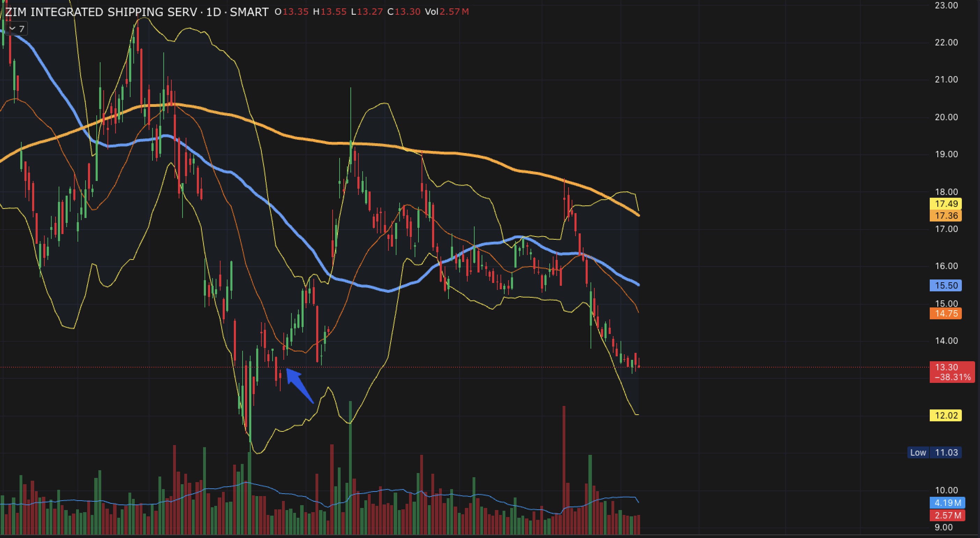Click the 23.00 price scale level
This screenshot has height=538, width=980.
click(x=946, y=5)
